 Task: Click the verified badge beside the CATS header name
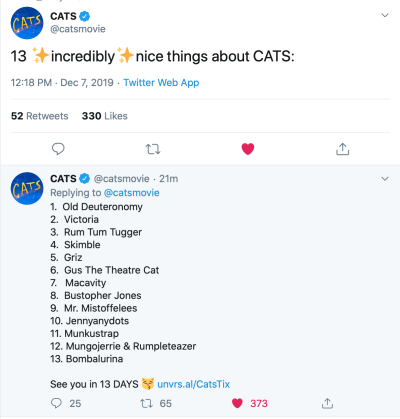click(85, 16)
